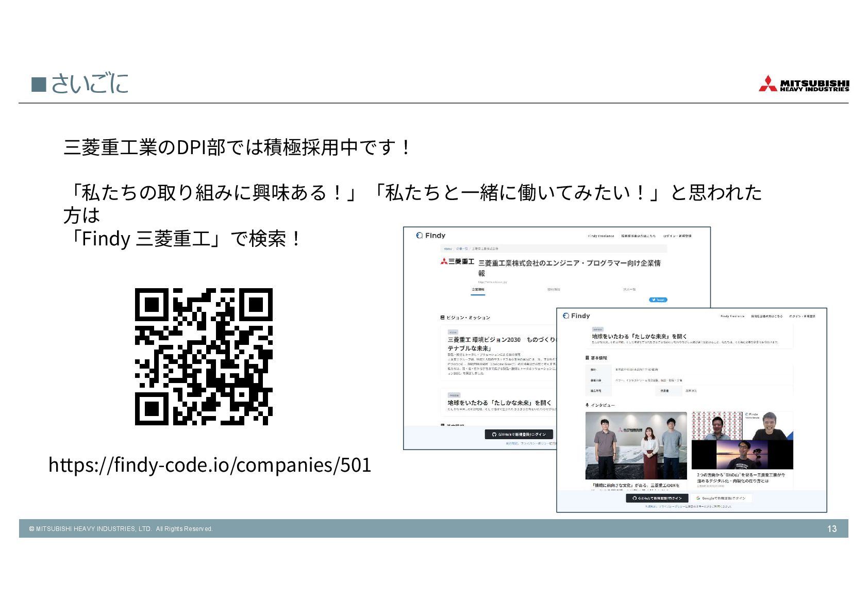Open ログイン・新規登録 in the front Findy screenshot

coord(802,317)
